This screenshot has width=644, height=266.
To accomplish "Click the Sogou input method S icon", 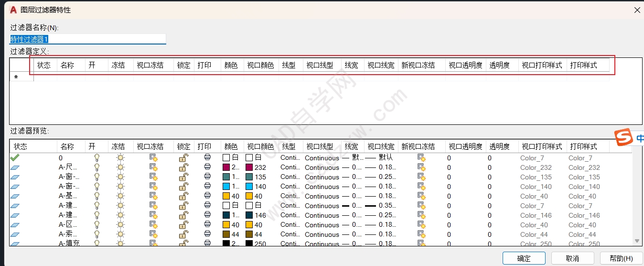I will [623, 137].
